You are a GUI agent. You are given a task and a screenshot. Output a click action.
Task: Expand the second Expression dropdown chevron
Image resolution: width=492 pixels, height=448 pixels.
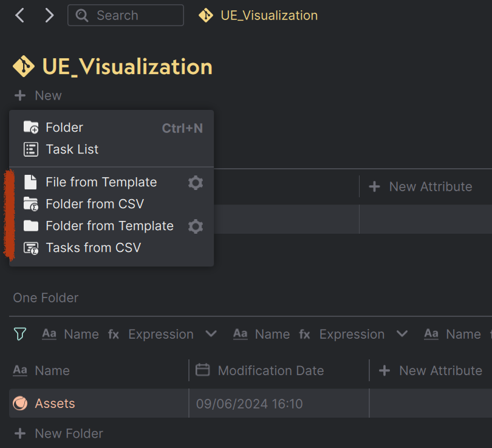[x=402, y=334]
